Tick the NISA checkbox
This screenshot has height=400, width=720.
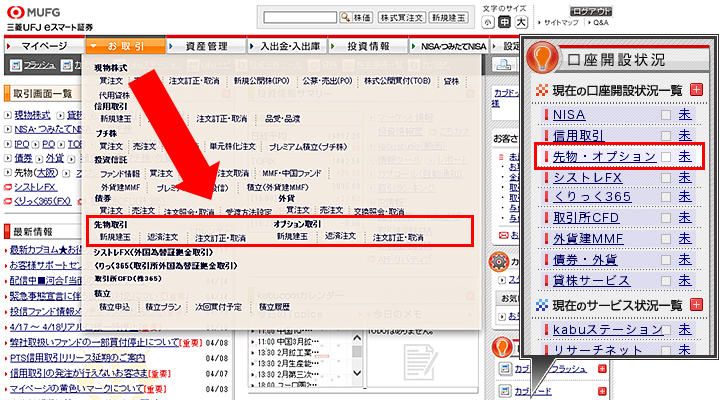(x=666, y=115)
